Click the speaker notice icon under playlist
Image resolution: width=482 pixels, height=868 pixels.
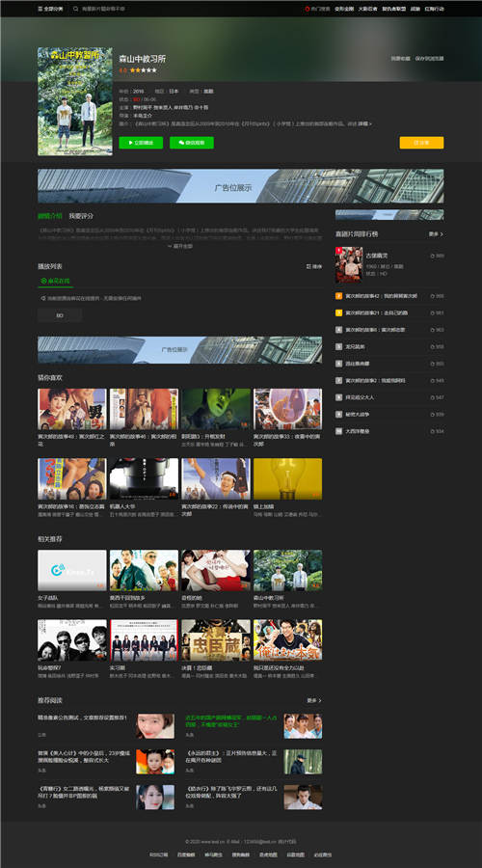[x=43, y=298]
